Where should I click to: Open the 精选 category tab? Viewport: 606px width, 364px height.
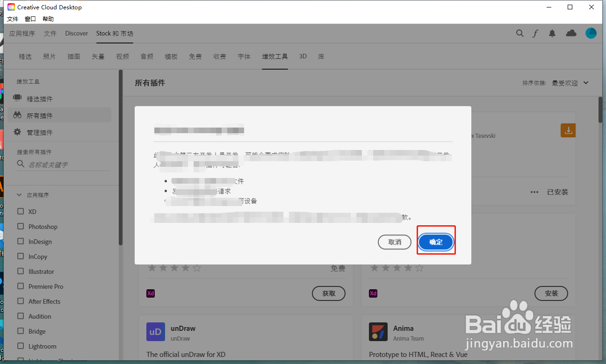(25, 57)
